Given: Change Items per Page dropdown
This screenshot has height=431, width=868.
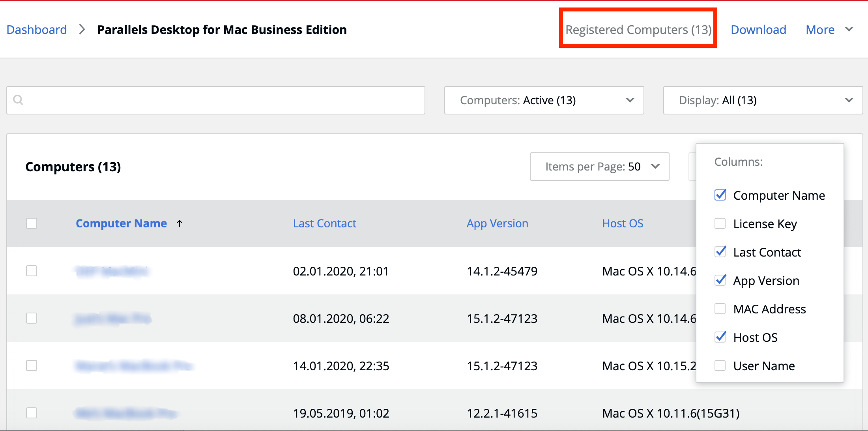Looking at the screenshot, I should coord(599,167).
